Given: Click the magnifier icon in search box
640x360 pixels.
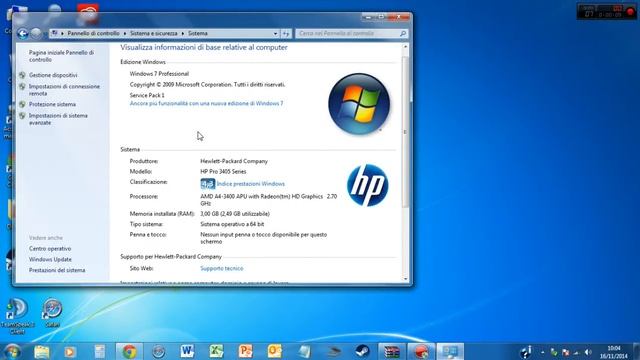Looking at the screenshot, I should click(x=403, y=33).
